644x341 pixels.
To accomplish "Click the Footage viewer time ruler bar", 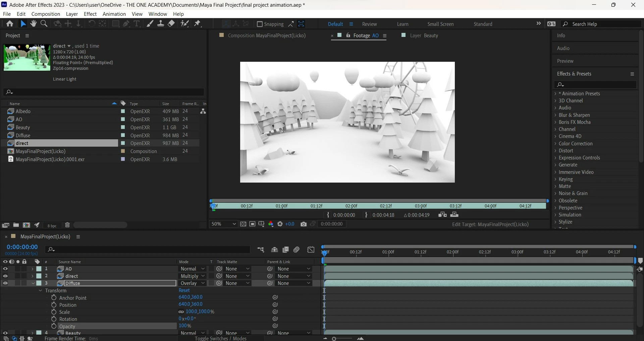I will pos(379,206).
